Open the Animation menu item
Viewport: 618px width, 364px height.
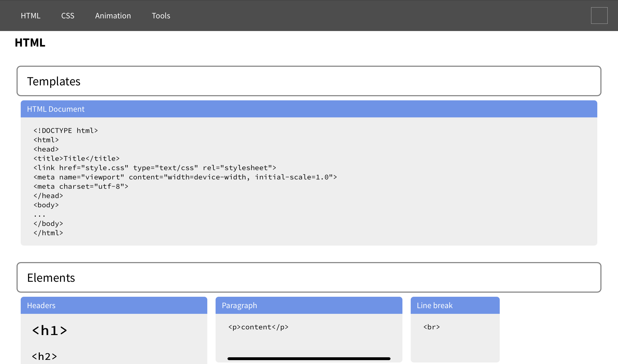tap(113, 16)
